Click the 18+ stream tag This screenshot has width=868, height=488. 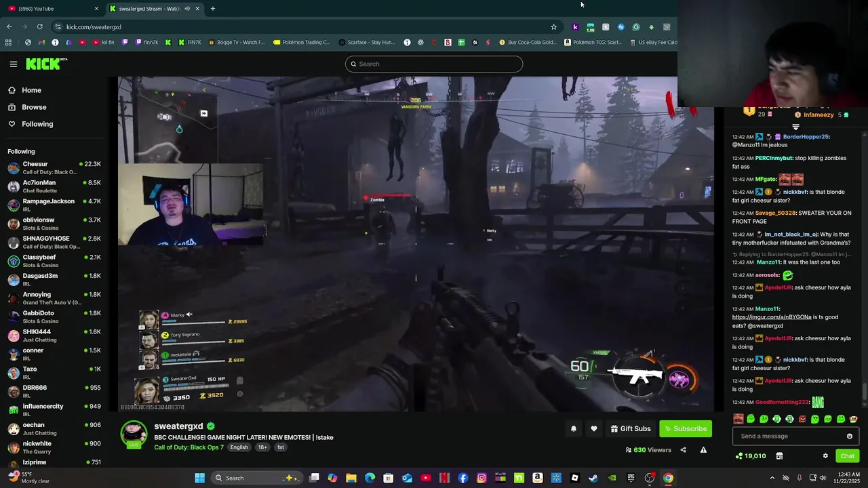click(262, 447)
